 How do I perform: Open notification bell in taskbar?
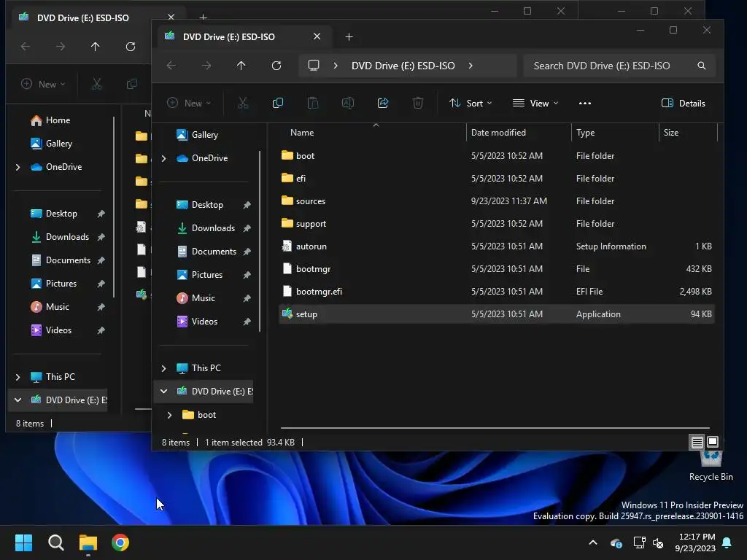click(x=727, y=542)
